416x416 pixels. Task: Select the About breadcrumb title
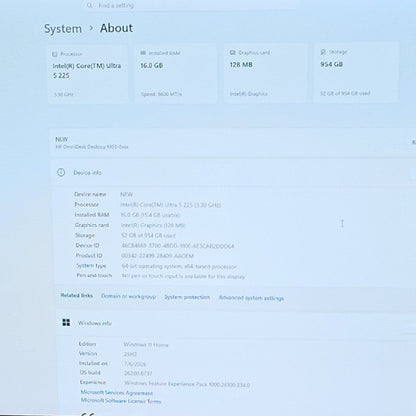point(116,28)
